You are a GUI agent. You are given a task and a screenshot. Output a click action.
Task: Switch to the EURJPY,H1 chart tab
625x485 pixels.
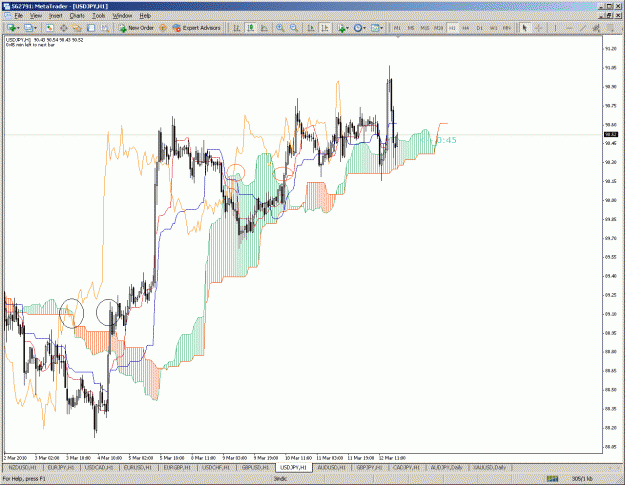(x=61, y=467)
